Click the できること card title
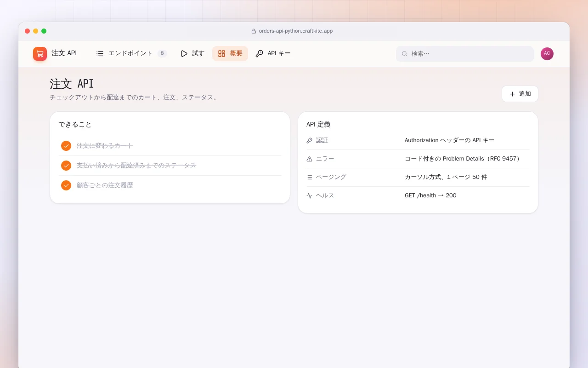The width and height of the screenshot is (588, 368). click(75, 124)
